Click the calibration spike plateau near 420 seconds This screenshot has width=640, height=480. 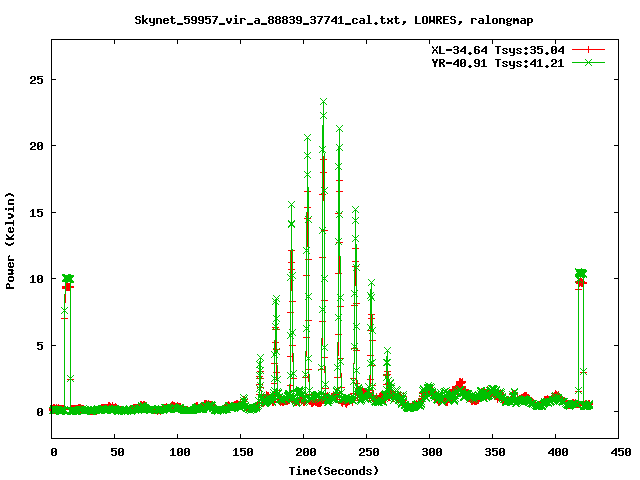point(581,273)
